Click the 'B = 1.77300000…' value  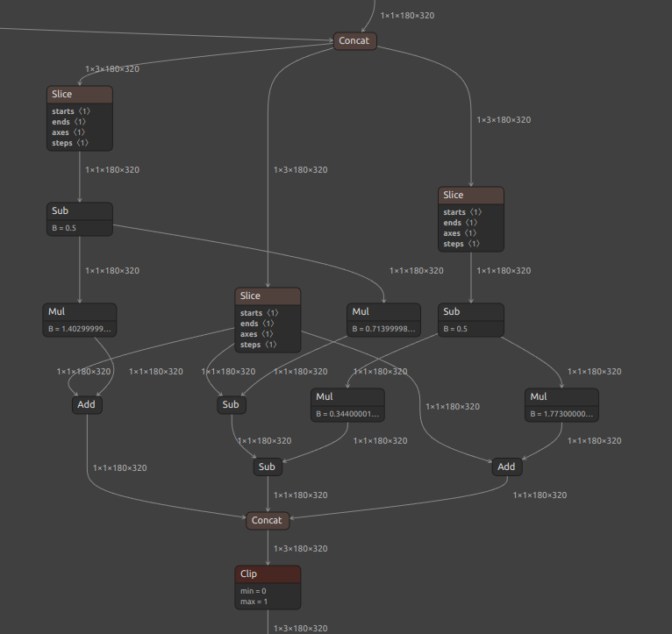[561, 414]
